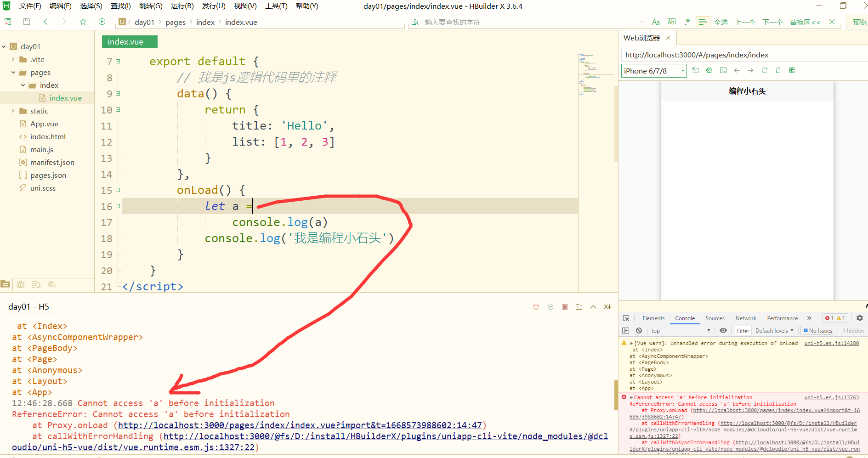Viewport: 868px width, 458px height.
Task: Fold onLoad block at line 15
Action: tap(118, 190)
